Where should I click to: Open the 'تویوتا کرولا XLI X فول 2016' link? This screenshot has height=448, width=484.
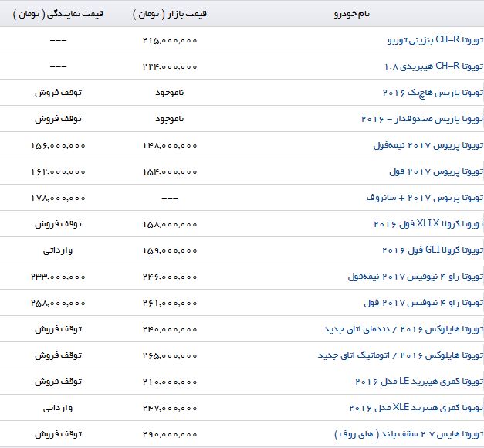coord(428,224)
